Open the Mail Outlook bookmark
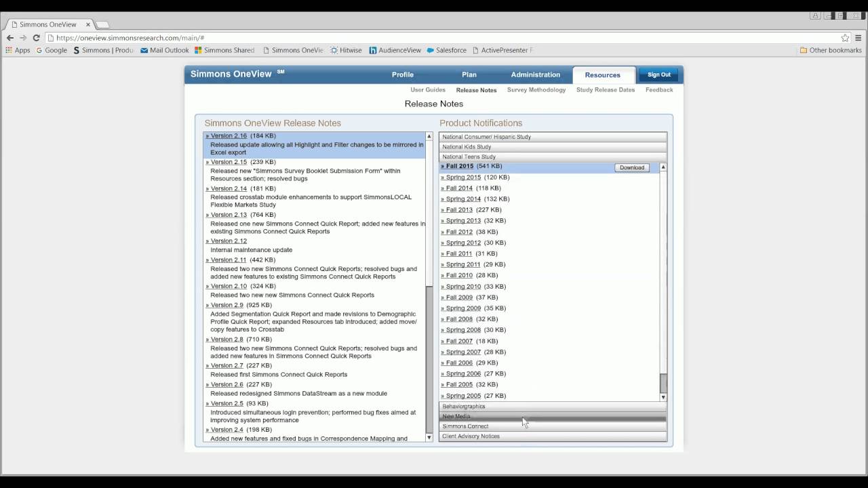 (x=165, y=50)
